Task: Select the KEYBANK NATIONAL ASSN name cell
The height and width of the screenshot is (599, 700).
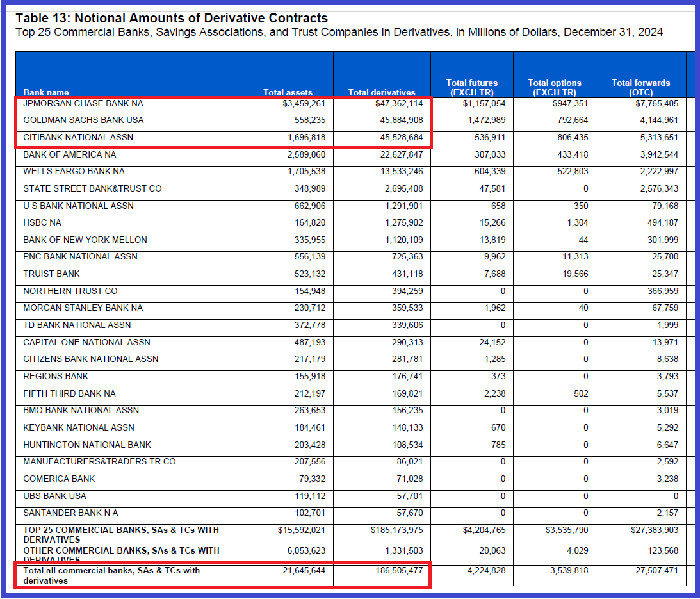Action: 79,427
